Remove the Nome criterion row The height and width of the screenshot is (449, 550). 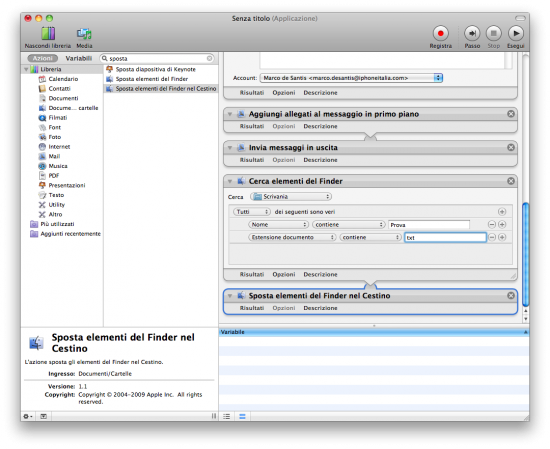pos(492,224)
